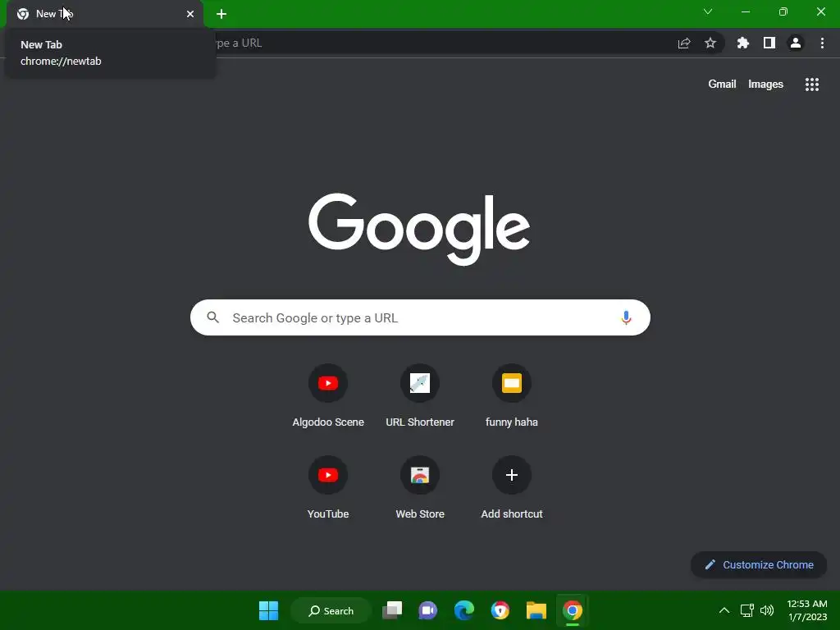Open the network status tray icon
840x630 pixels.
(746, 610)
